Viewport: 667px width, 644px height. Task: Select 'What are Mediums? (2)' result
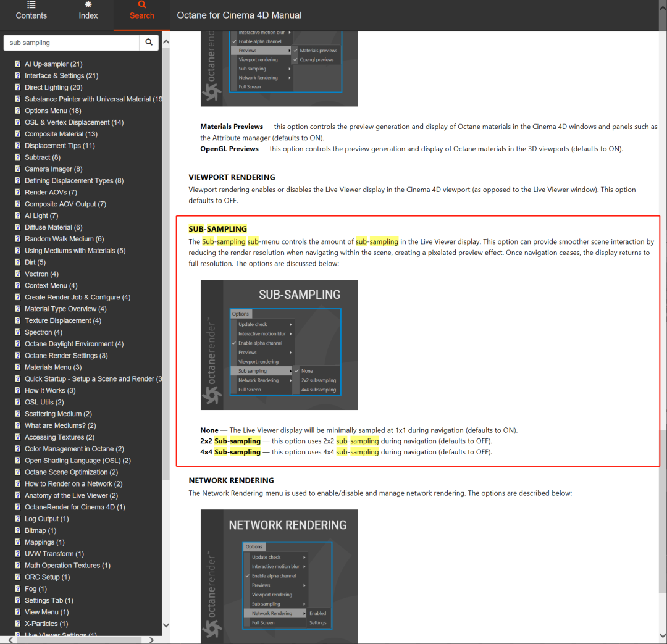click(x=60, y=425)
